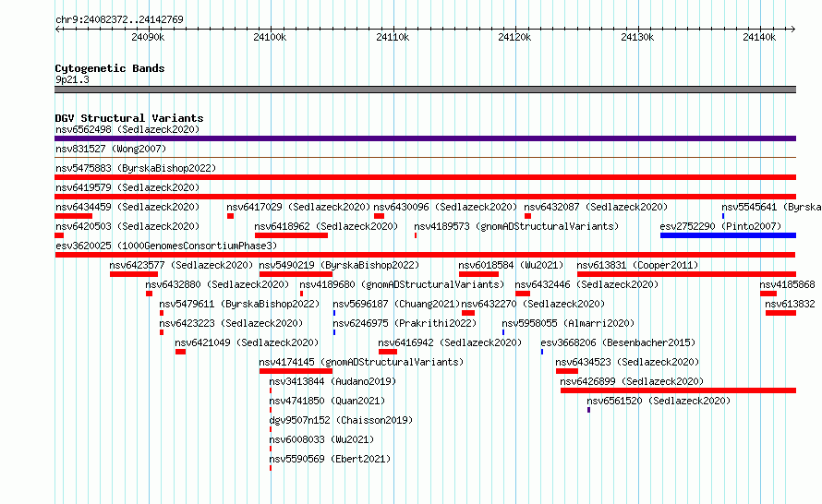822x504 pixels.
Task: Click variant dgv9507n152 (Chaisson2019)
Action: [x=341, y=420]
